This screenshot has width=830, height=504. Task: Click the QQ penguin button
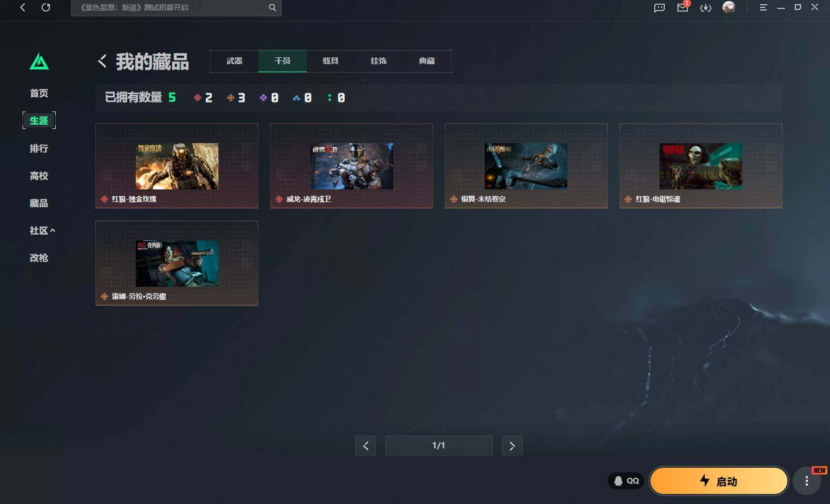pos(626,481)
